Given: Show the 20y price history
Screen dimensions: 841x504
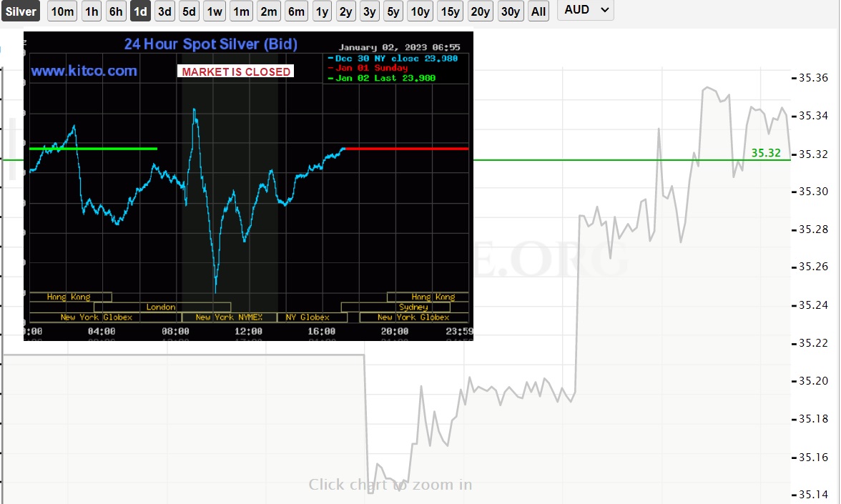Looking at the screenshot, I should tap(480, 11).
